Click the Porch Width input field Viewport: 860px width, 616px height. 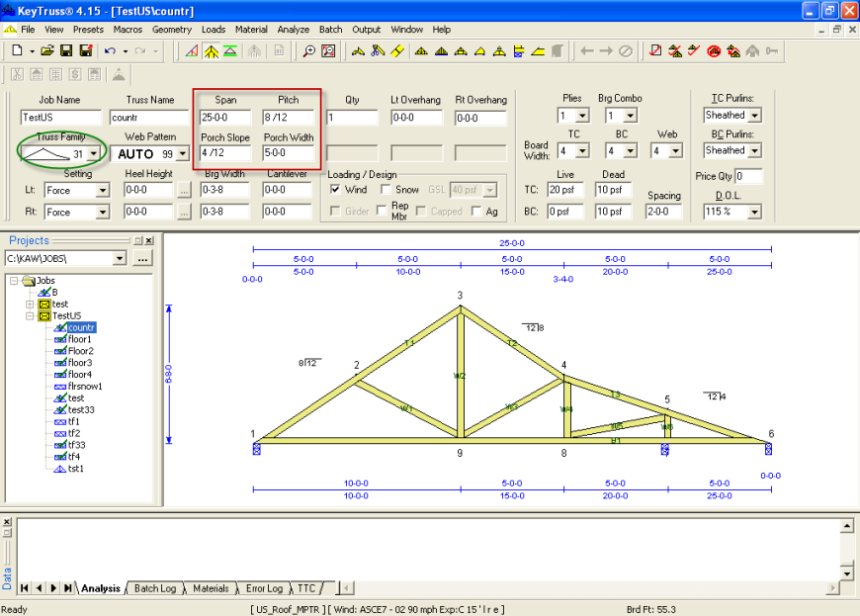(288, 153)
